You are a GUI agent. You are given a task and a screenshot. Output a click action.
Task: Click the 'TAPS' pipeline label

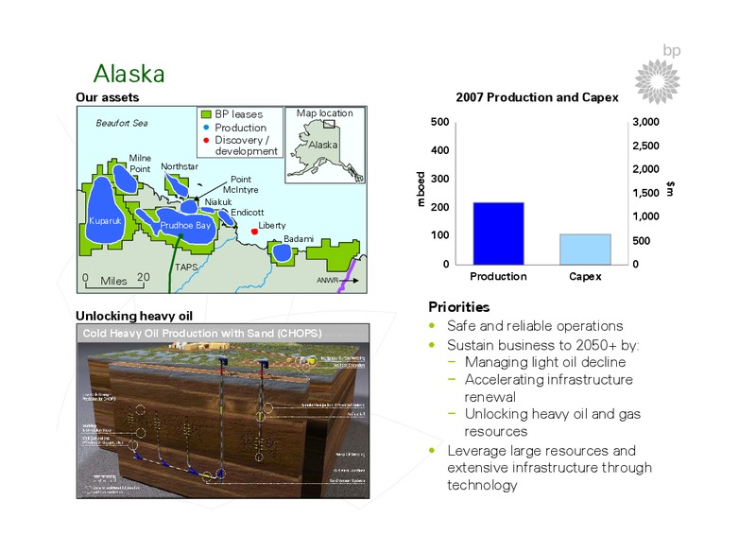pyautogui.click(x=186, y=267)
